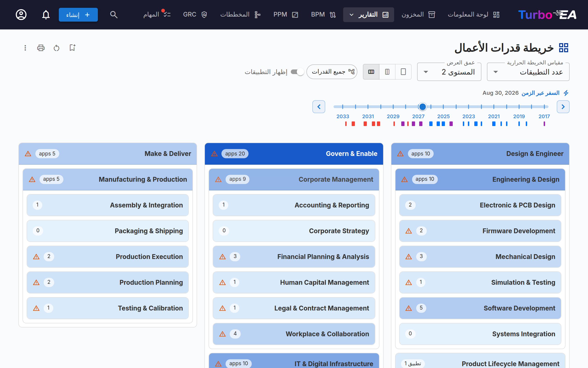The width and height of the screenshot is (588, 368).
Task: Open the notifications bell
Action: (46, 14)
